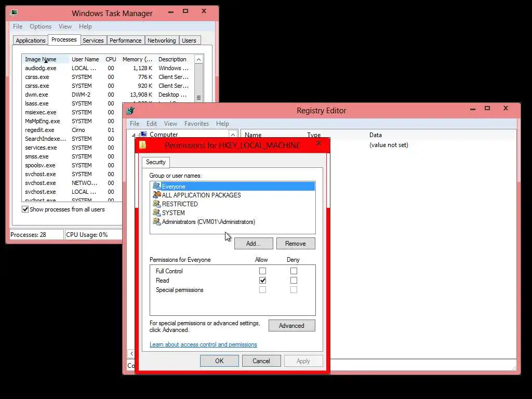Image resolution: width=532 pixels, height=399 pixels.
Task: Open Learn about access control link
Action: (x=203, y=344)
